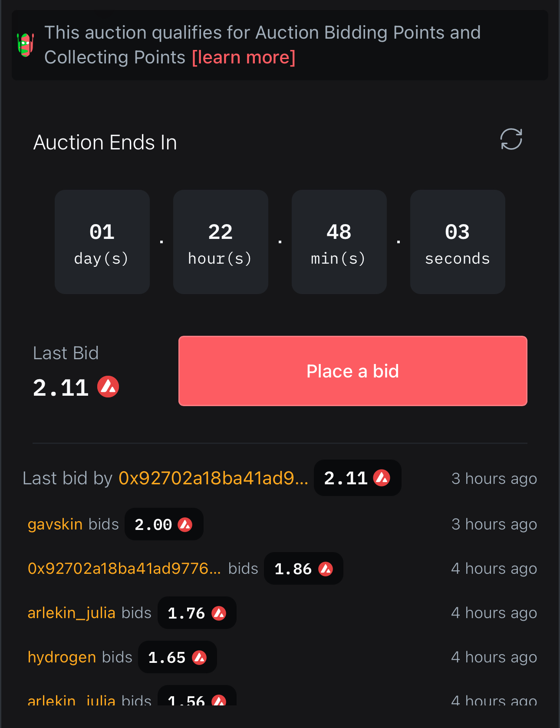Click AVAX icon in the 2.00 bid badge

pyautogui.click(x=185, y=525)
